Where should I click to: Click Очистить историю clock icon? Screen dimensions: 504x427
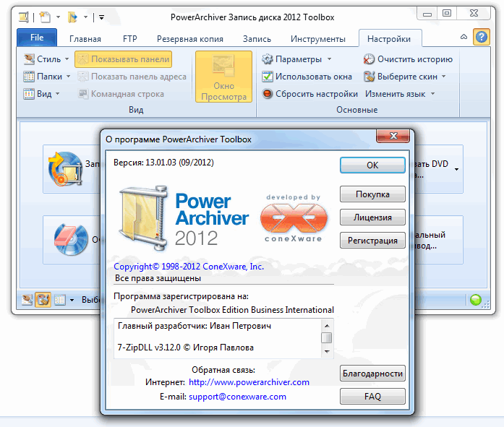click(369, 59)
